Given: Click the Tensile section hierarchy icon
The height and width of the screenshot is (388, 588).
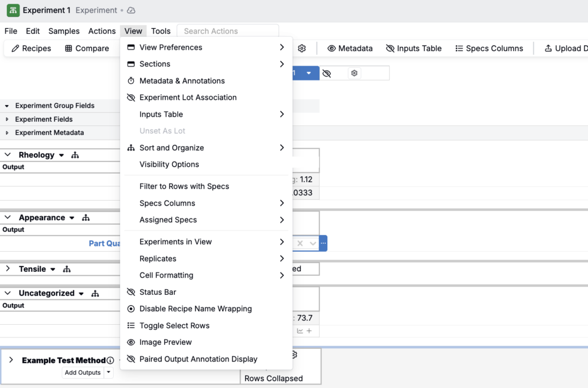Looking at the screenshot, I should [x=67, y=269].
